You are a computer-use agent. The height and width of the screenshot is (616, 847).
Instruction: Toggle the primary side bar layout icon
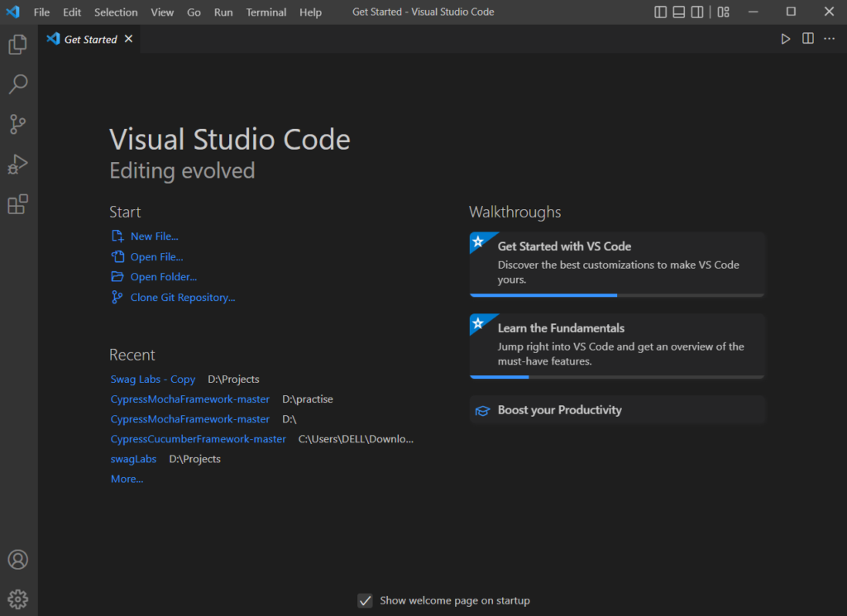click(x=660, y=12)
